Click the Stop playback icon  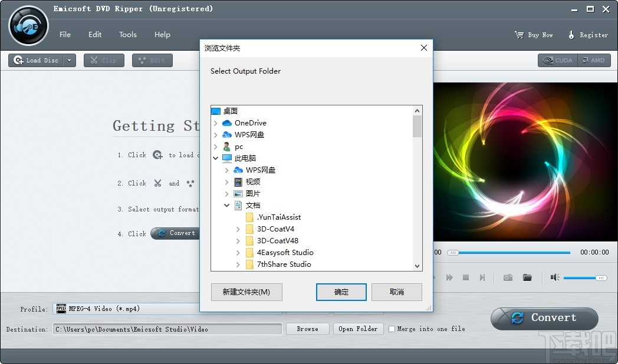465,277
